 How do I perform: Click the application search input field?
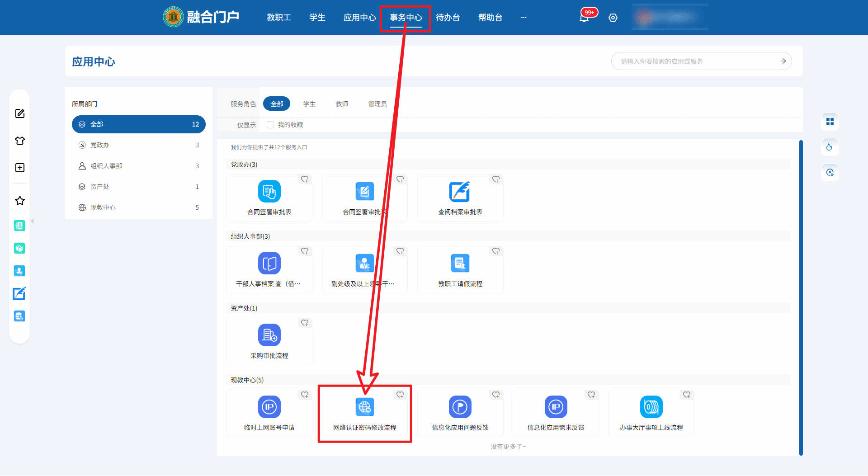696,61
